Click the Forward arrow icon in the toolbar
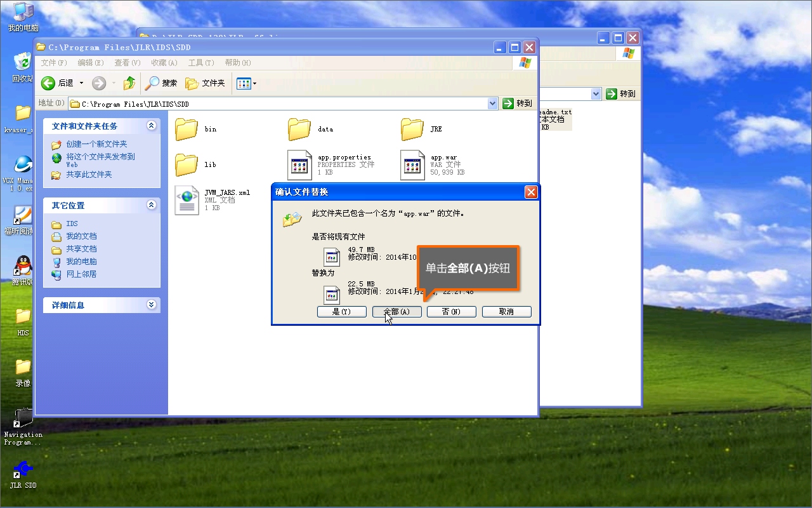The height and width of the screenshot is (508, 812). (x=98, y=83)
